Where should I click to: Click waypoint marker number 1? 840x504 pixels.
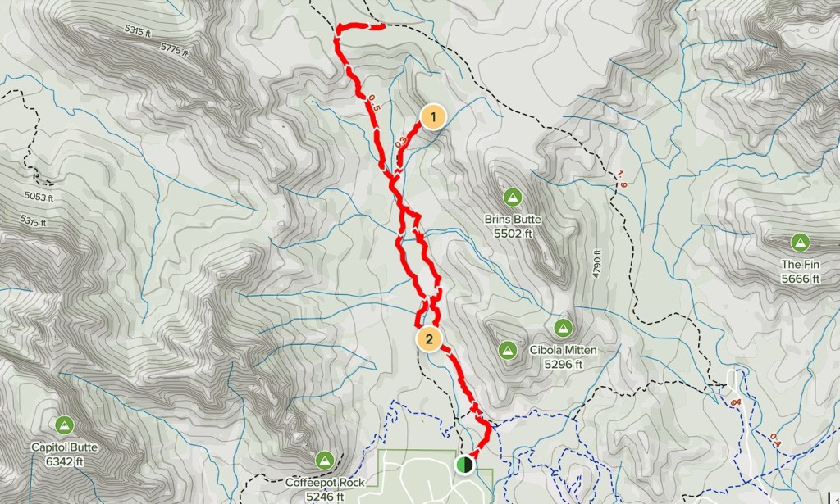(433, 117)
